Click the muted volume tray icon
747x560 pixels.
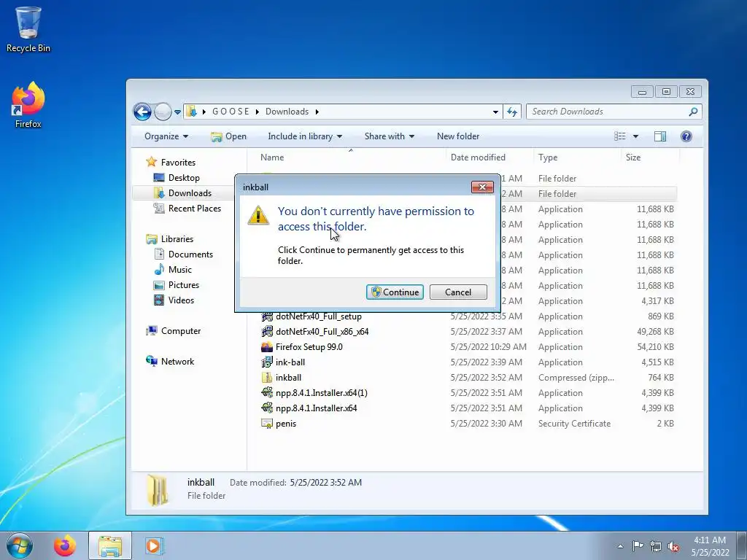[673, 546]
